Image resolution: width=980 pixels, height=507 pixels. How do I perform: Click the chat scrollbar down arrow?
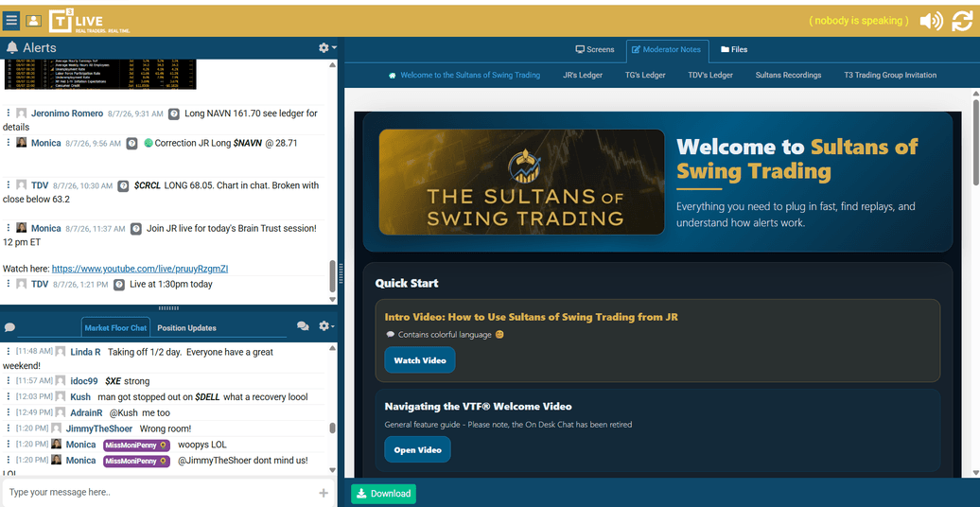click(x=333, y=471)
